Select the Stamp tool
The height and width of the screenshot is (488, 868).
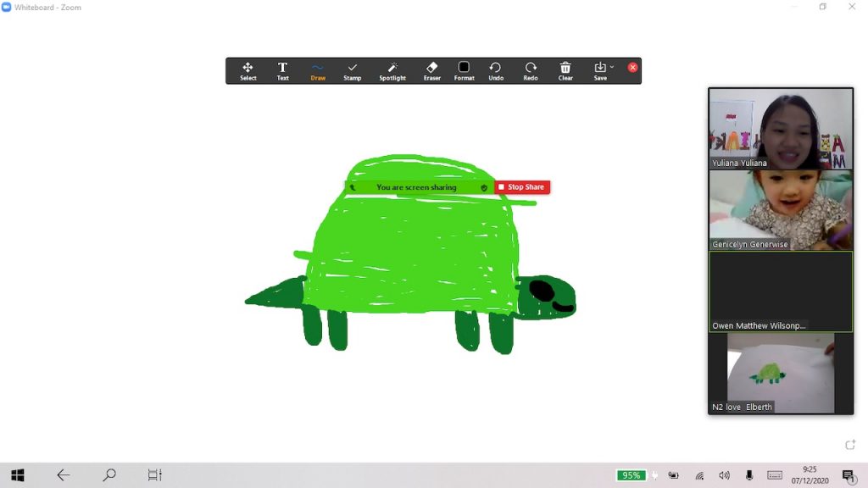pos(353,70)
